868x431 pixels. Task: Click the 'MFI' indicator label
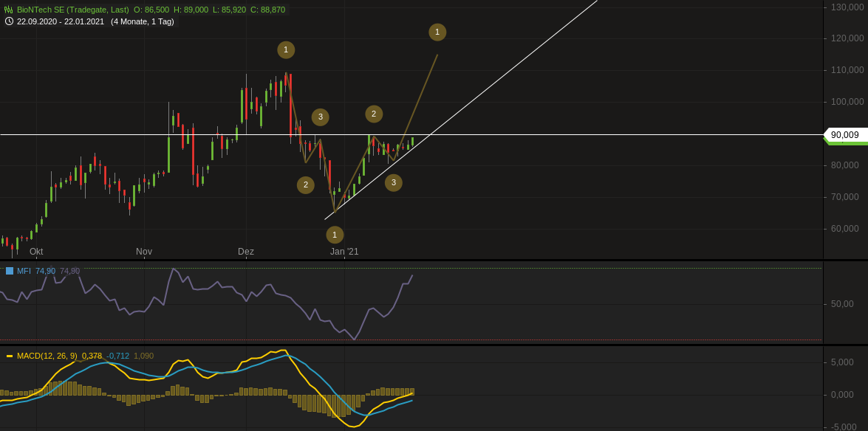coord(24,271)
